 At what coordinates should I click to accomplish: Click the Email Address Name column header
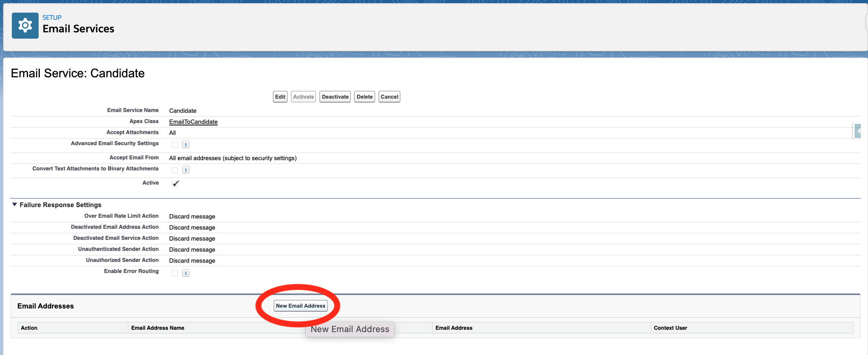(158, 328)
